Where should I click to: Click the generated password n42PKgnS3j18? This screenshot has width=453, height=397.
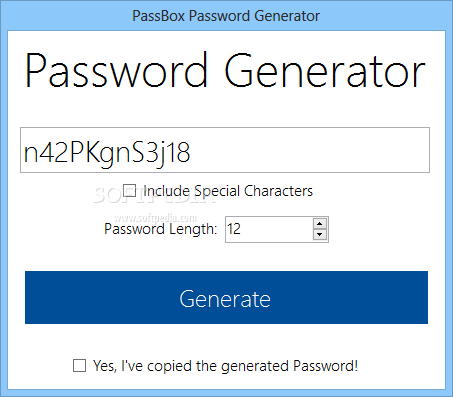point(107,153)
